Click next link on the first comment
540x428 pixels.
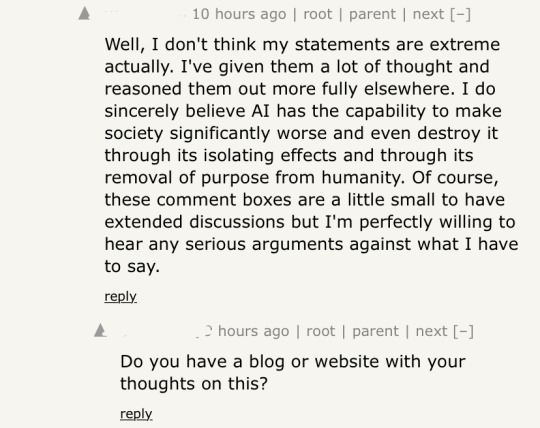[428, 14]
